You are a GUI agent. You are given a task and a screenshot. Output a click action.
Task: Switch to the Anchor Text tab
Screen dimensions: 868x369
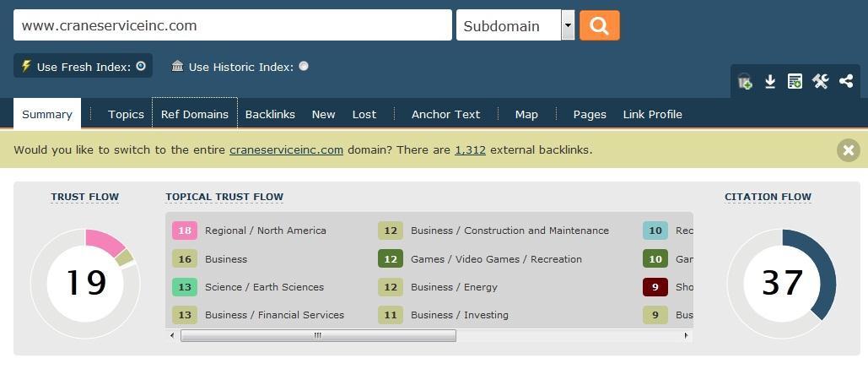click(x=445, y=115)
